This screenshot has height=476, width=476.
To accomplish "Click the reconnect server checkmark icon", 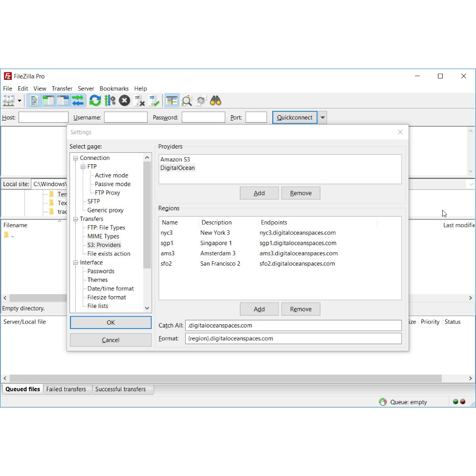I will click(x=154, y=100).
